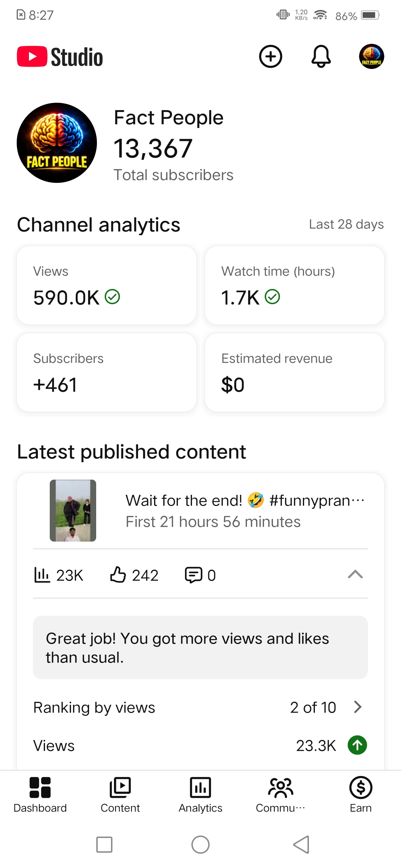This screenshot has height=868, width=401.
Task: Tap the Android home circle button
Action: pyautogui.click(x=200, y=845)
